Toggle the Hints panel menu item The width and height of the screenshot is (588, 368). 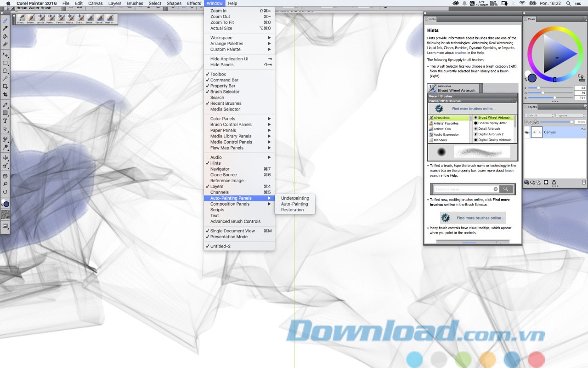pyautogui.click(x=215, y=163)
